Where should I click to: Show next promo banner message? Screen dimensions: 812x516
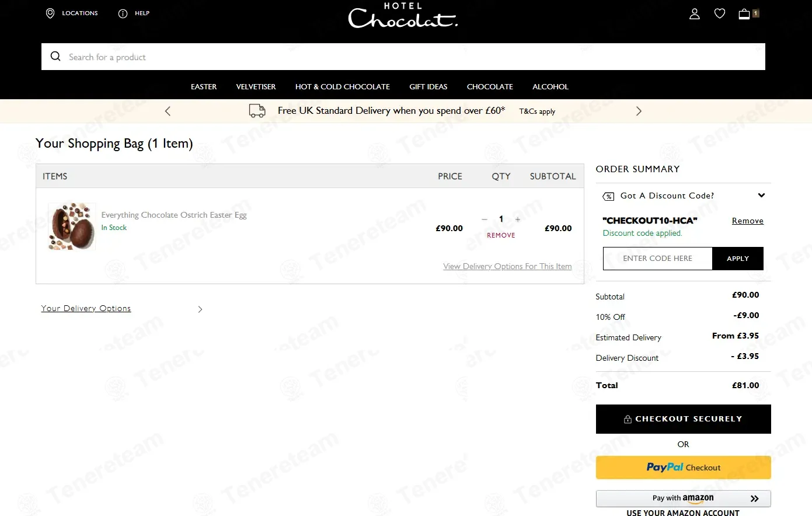tap(639, 111)
